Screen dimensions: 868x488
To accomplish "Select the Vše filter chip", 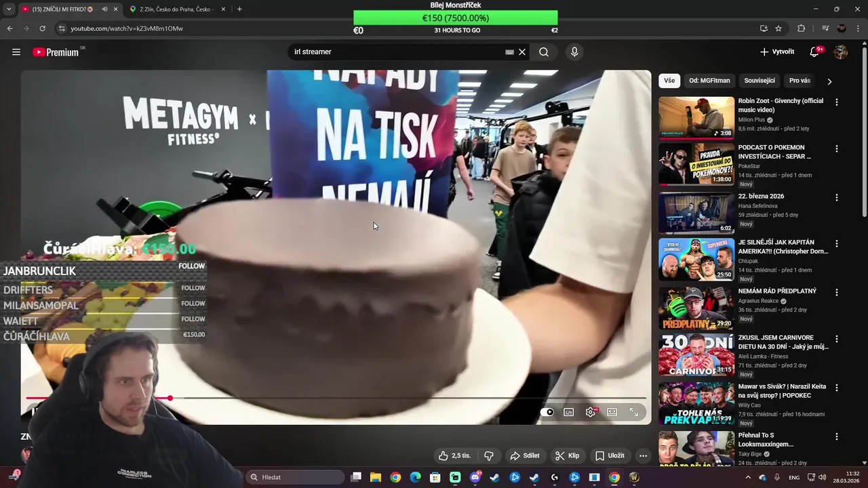I will pos(669,81).
